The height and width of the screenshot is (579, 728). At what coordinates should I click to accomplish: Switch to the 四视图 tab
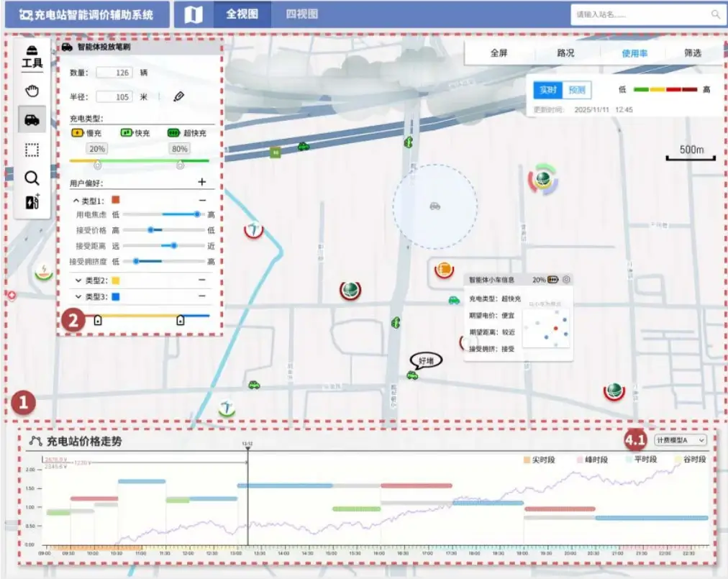tap(302, 14)
